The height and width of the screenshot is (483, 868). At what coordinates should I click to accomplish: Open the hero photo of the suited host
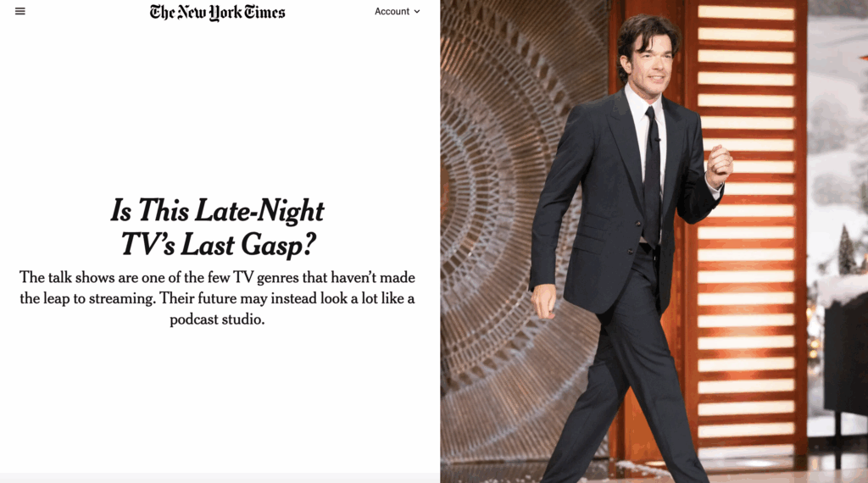654,241
